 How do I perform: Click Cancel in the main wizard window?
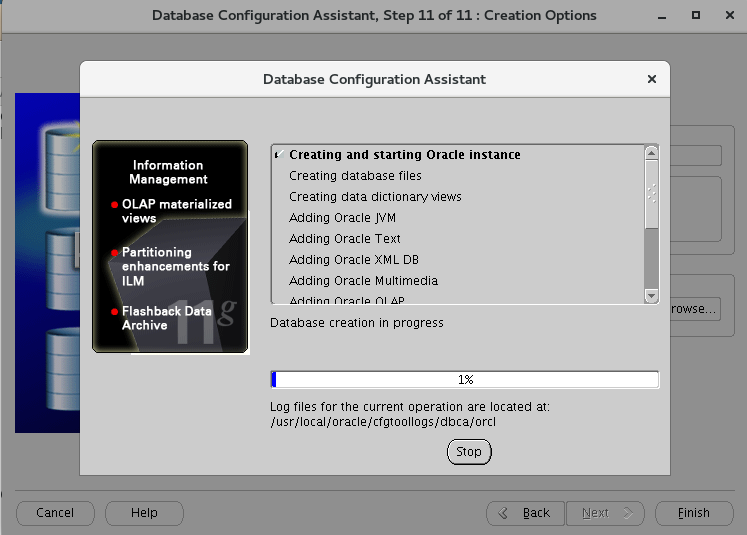point(55,513)
